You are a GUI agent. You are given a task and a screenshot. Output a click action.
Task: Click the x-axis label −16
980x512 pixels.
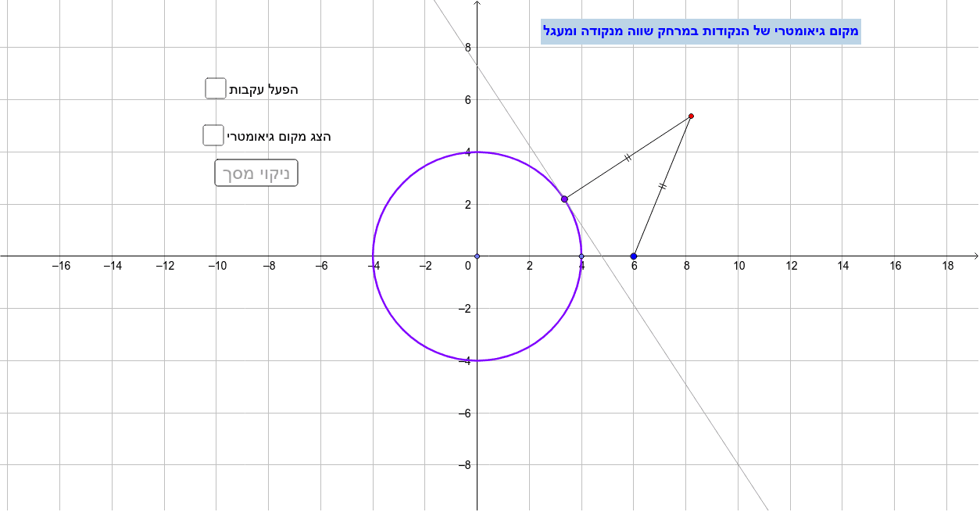(61, 266)
